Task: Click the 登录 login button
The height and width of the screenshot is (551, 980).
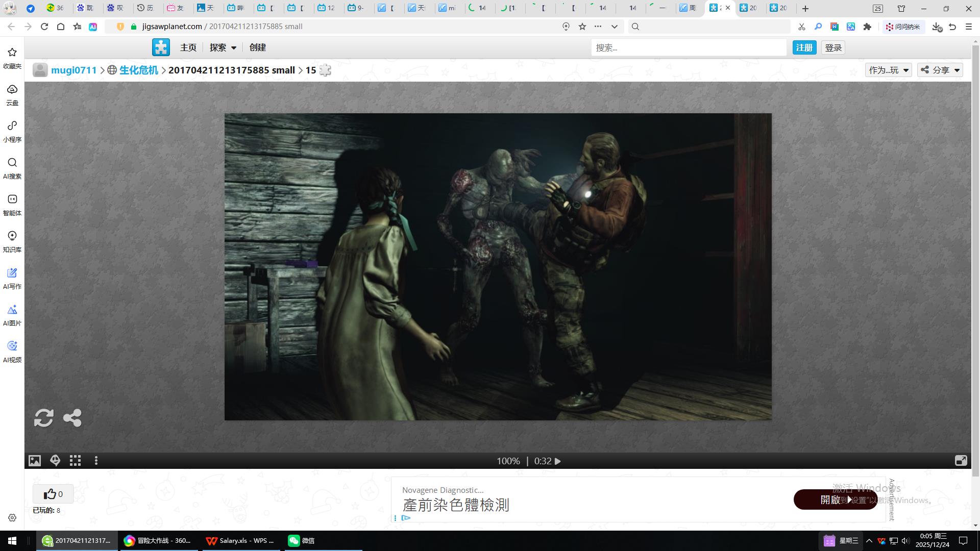Action: pyautogui.click(x=833, y=47)
